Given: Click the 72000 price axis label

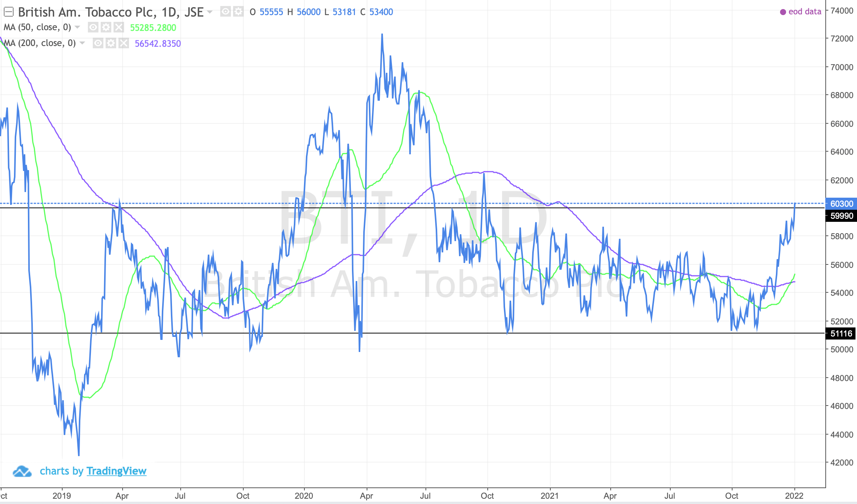Looking at the screenshot, I should 842,38.
